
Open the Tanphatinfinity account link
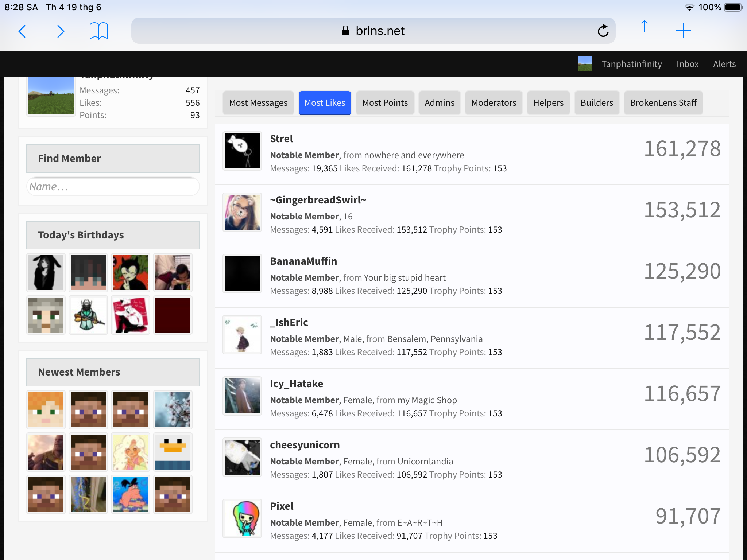pyautogui.click(x=631, y=64)
